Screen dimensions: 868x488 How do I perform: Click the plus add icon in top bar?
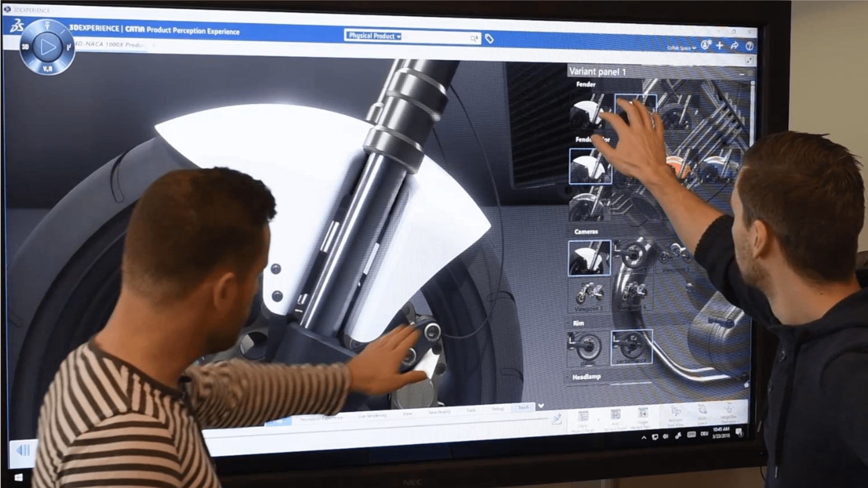(x=720, y=45)
